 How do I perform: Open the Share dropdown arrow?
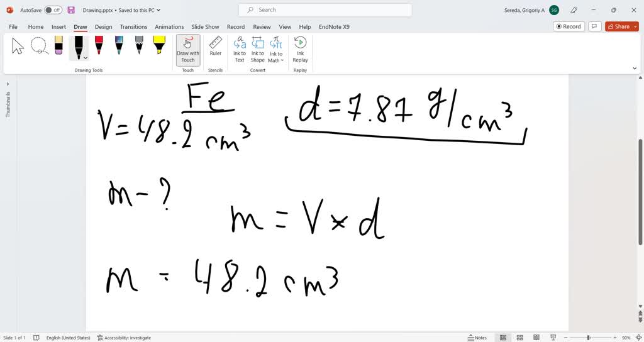pyautogui.click(x=636, y=26)
